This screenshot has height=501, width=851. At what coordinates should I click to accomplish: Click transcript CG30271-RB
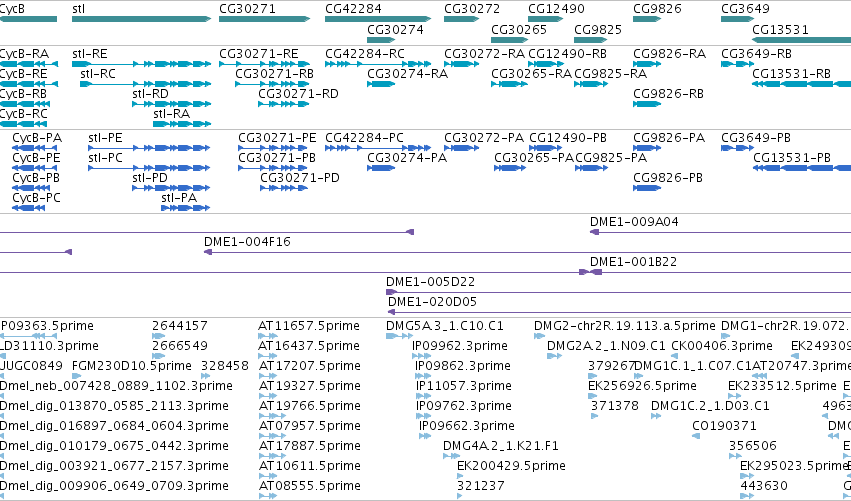click(x=272, y=84)
